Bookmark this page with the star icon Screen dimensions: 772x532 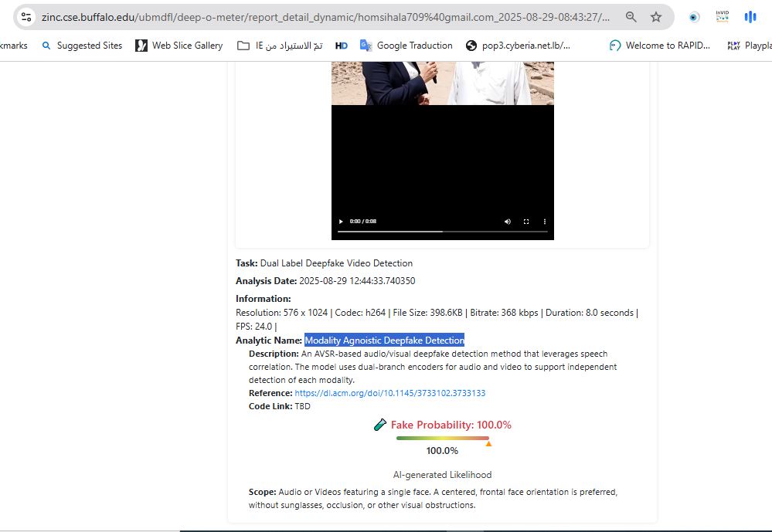click(656, 17)
